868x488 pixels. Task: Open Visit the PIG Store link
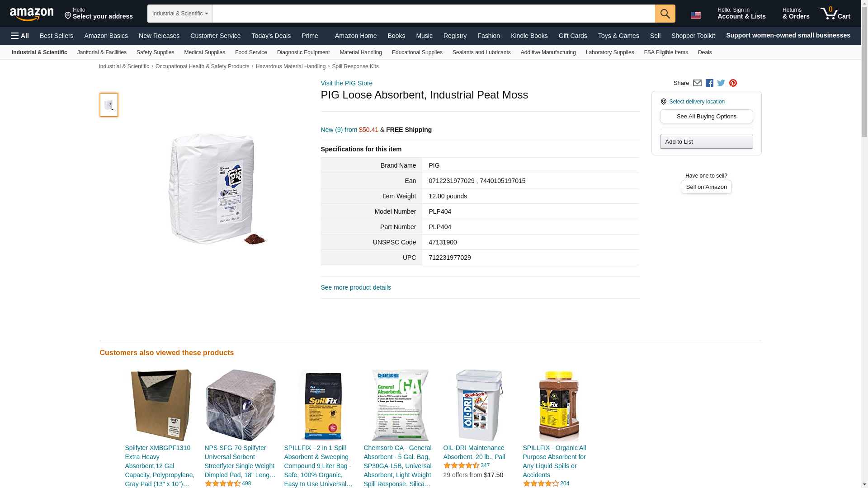[347, 83]
